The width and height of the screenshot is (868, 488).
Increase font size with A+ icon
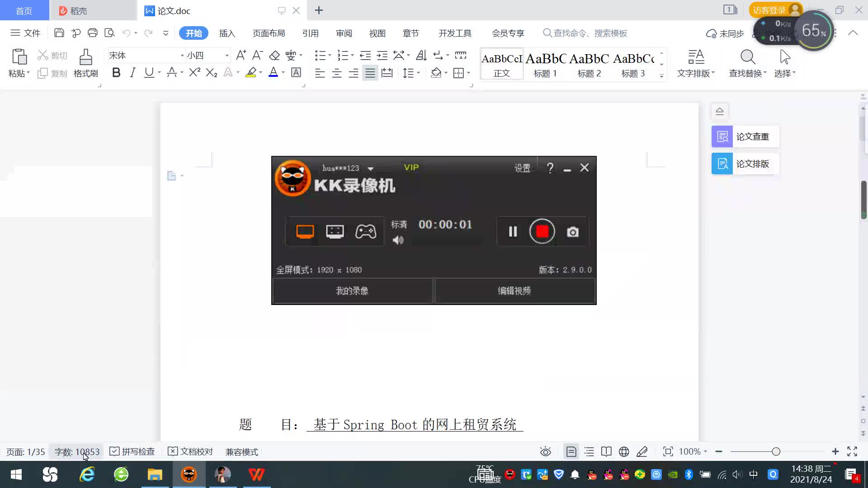(241, 55)
